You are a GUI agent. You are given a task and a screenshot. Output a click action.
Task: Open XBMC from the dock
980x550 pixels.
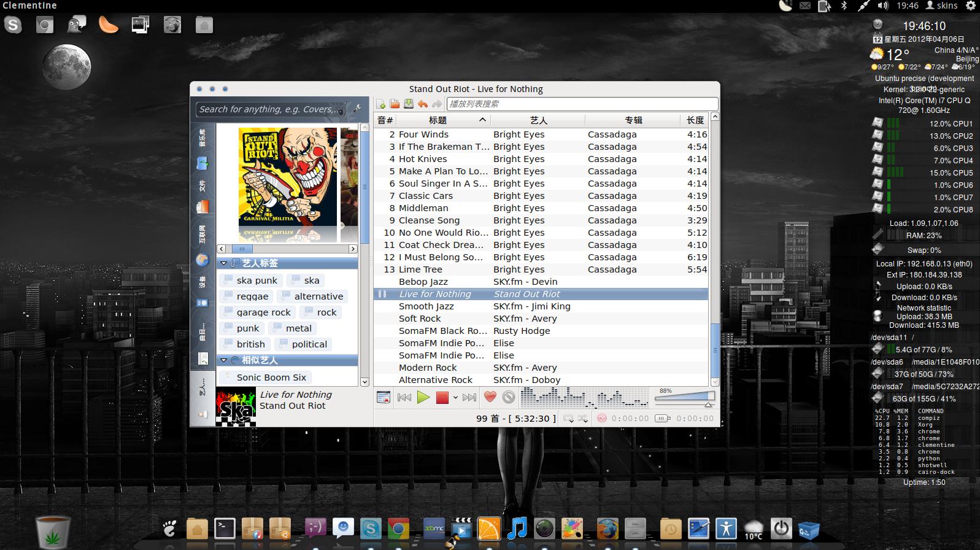click(434, 529)
